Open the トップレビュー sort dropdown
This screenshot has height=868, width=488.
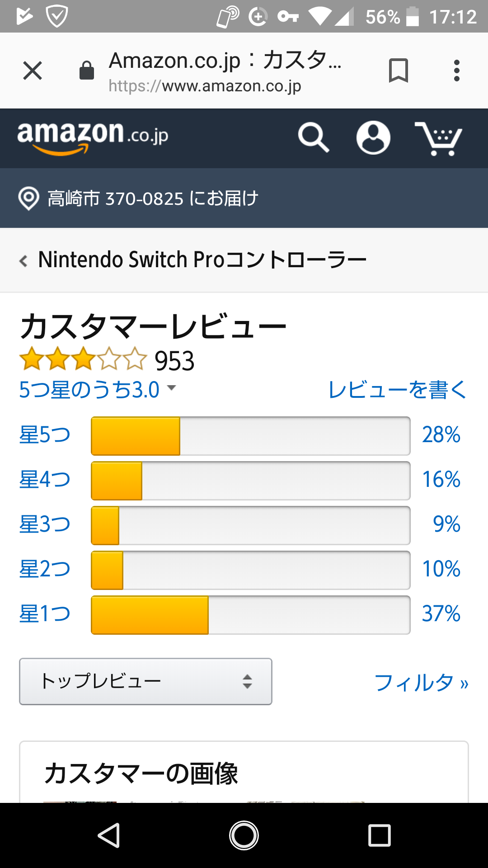tap(145, 681)
